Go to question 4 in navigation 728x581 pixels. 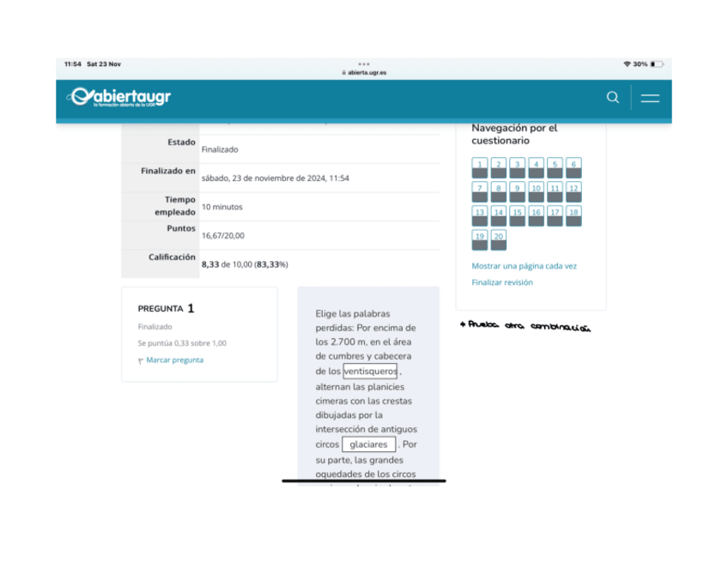coord(536,168)
